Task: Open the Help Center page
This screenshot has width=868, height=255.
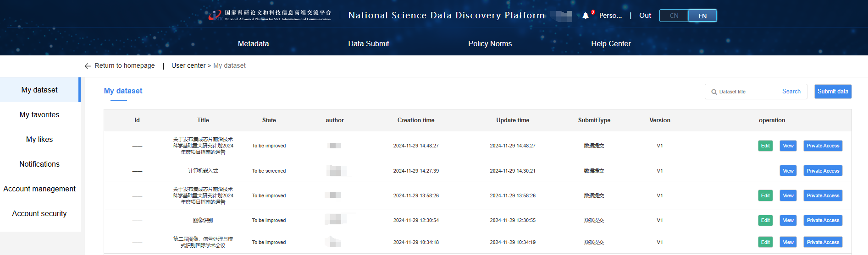Action: pyautogui.click(x=611, y=44)
